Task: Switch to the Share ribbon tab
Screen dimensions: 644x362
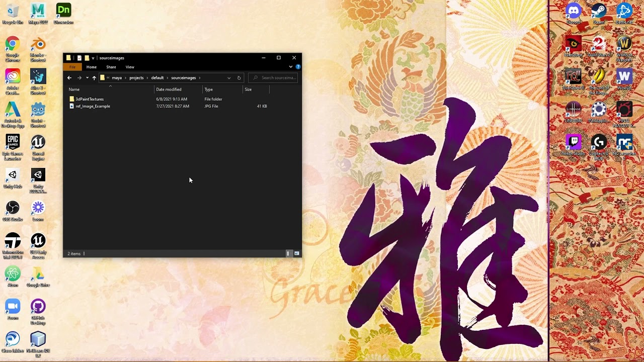Action: [x=111, y=67]
